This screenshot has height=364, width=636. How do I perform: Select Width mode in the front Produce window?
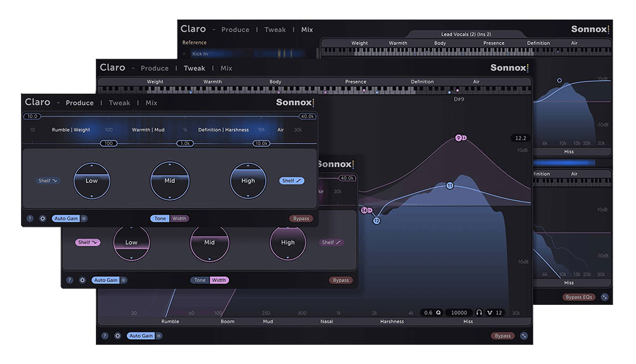coord(179,219)
